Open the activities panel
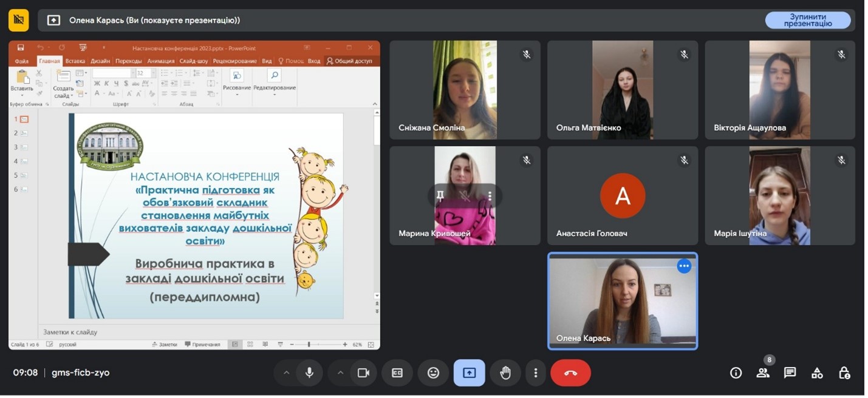Screen dimensions: 868x398 (x=817, y=373)
